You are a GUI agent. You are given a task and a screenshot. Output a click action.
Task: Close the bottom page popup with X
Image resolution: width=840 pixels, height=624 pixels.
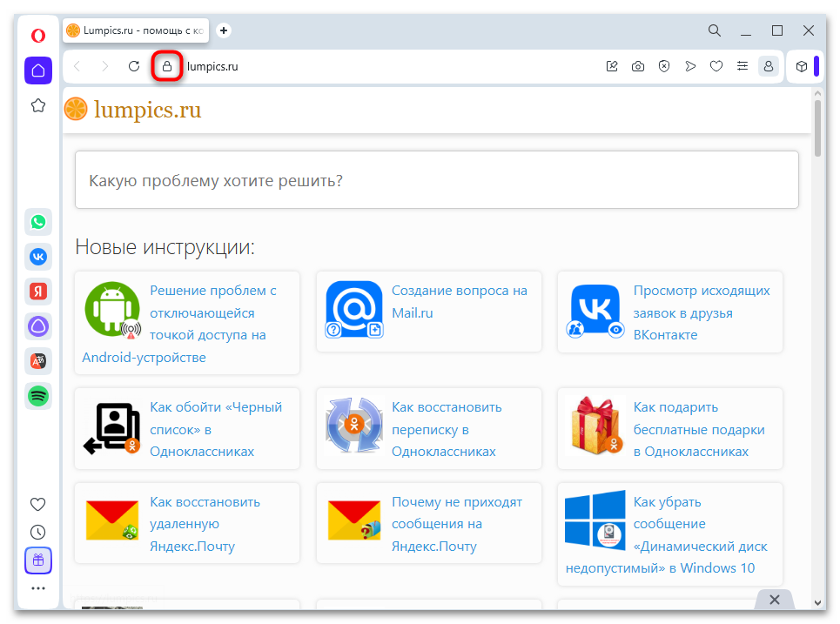click(774, 600)
